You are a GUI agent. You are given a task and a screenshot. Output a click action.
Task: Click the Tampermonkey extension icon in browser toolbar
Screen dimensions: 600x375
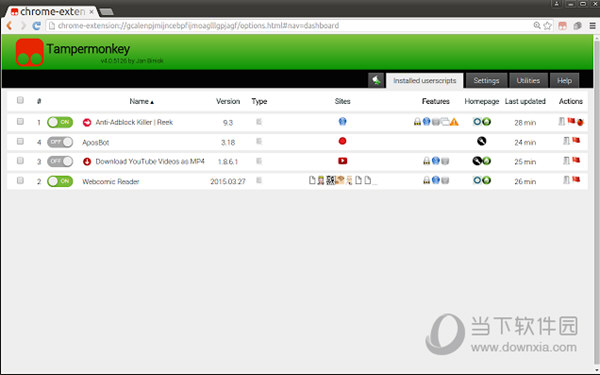(x=562, y=26)
